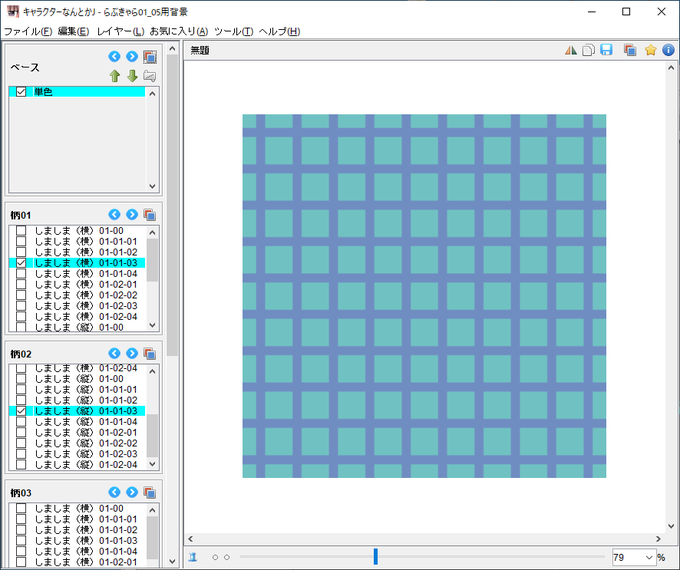Viewport: 680px width, 570px height.
Task: Click layer copy icon in 柄01 panel
Action: [x=150, y=215]
